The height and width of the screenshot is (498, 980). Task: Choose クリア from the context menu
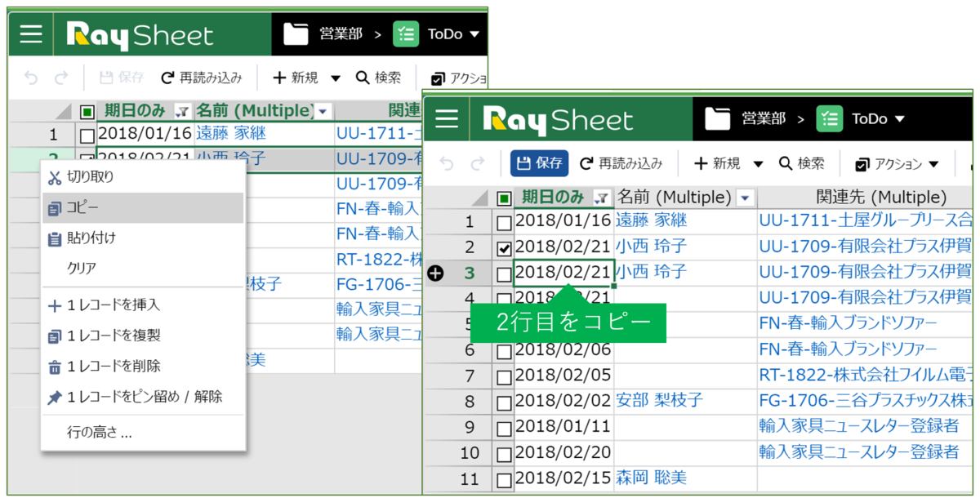(143, 268)
